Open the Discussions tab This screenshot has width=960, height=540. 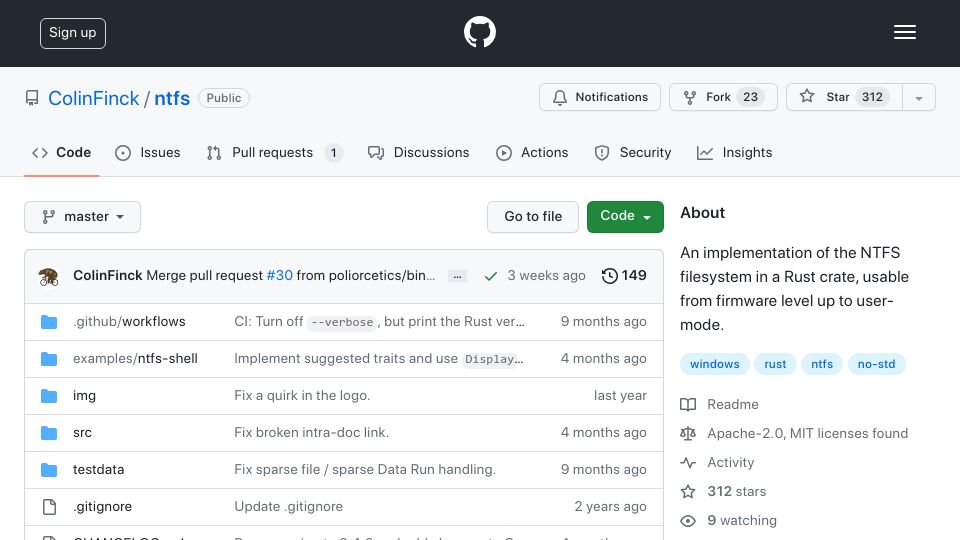pos(419,152)
